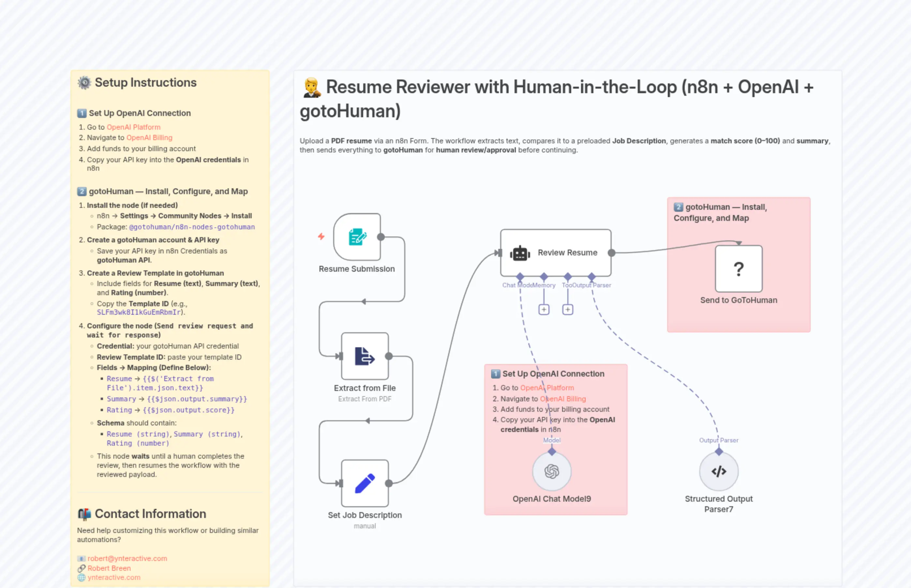Click the plus button under the Memory connector
This screenshot has width=911, height=588.
coord(544,309)
